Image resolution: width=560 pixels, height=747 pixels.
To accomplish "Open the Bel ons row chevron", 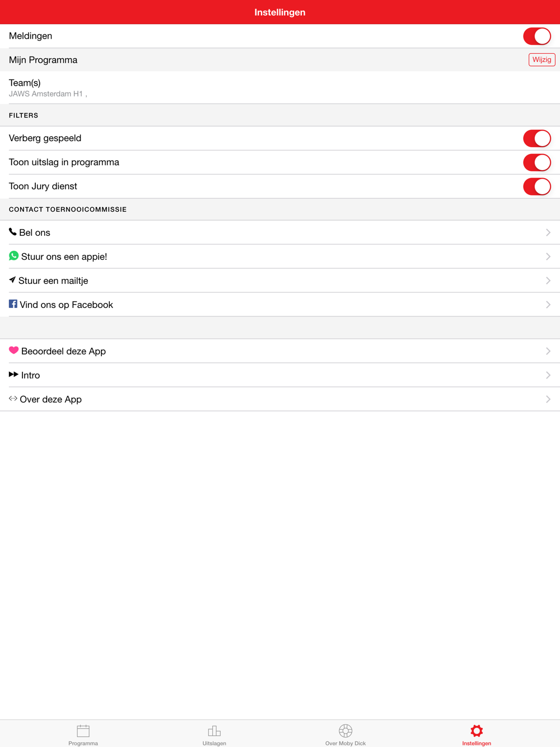I will click(548, 232).
